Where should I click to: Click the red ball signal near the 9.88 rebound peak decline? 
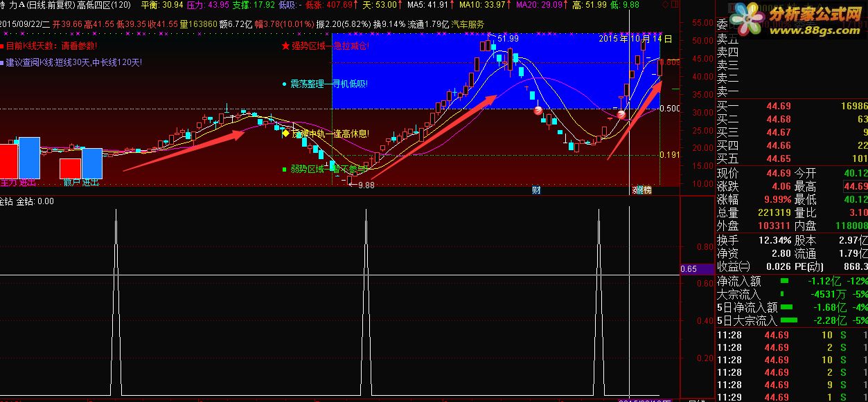[538, 109]
